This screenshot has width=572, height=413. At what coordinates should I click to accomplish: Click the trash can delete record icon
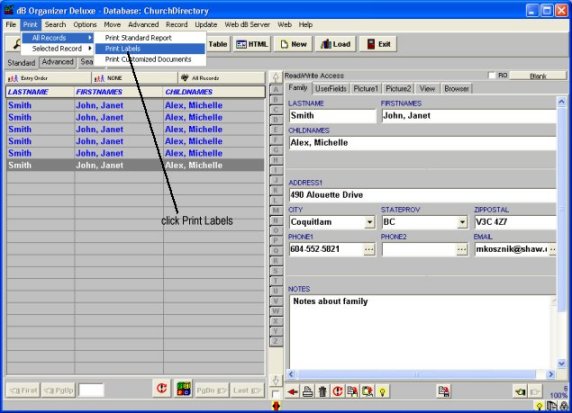coord(322,392)
